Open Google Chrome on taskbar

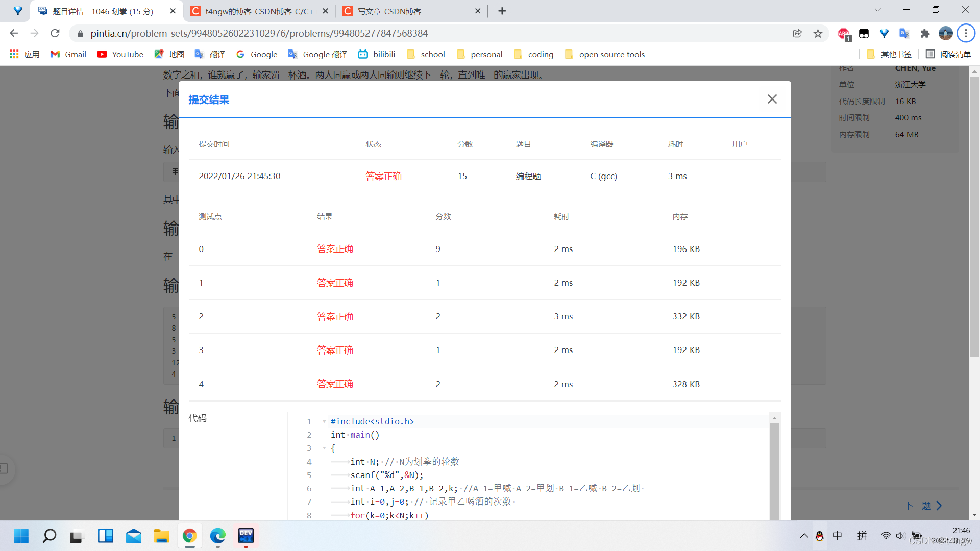pos(189,536)
